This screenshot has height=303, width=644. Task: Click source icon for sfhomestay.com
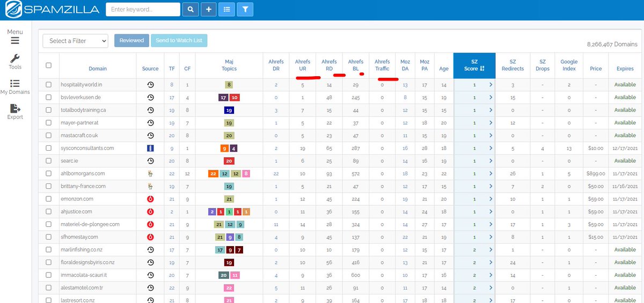pyautogui.click(x=150, y=237)
